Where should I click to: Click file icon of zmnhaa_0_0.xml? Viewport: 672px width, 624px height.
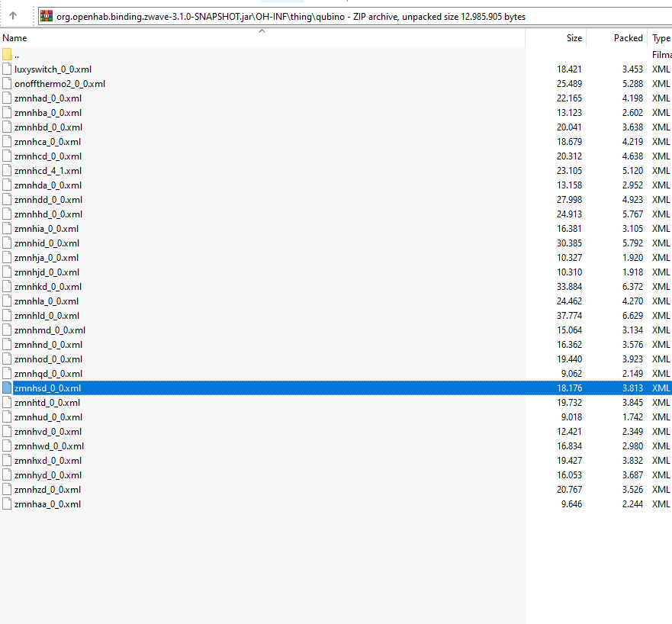pos(7,504)
